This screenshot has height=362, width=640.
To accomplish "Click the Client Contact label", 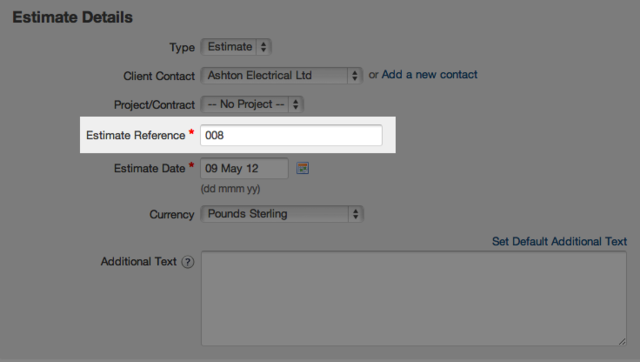I will (159, 76).
